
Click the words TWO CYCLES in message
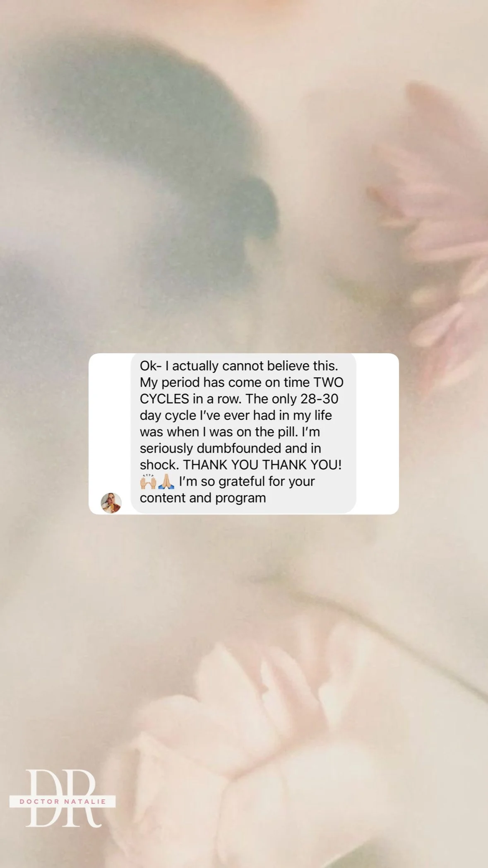click(242, 391)
